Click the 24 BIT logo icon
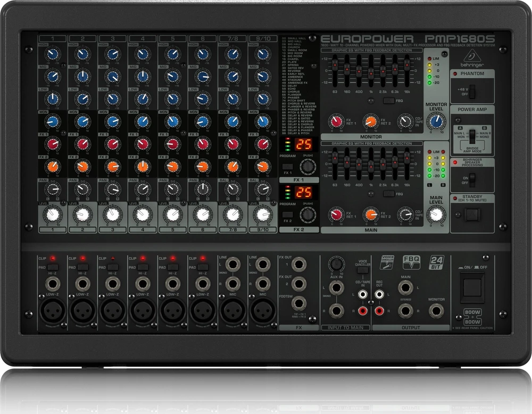The height and width of the screenshot is (414, 532). [x=437, y=262]
